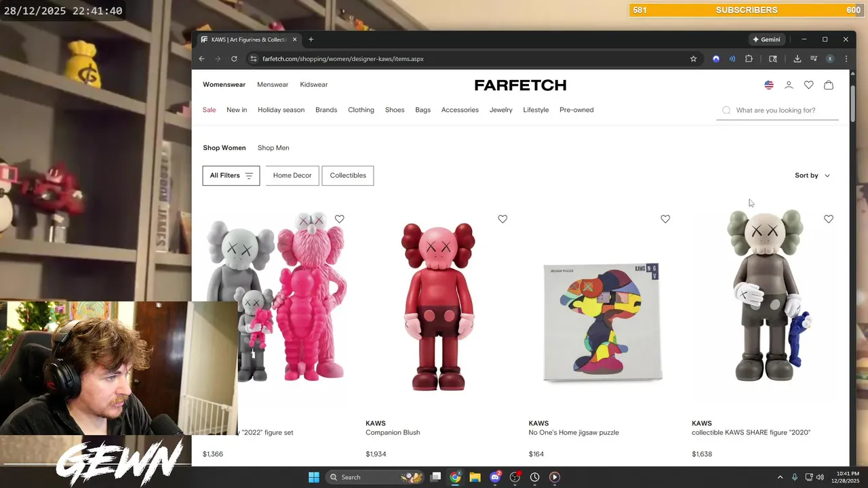Open the Brands menu
The image size is (868, 488).
[326, 110]
